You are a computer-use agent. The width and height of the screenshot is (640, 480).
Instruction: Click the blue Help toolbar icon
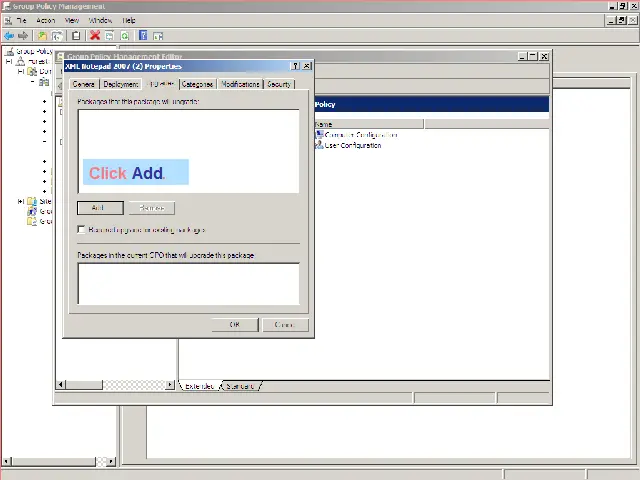[143, 36]
